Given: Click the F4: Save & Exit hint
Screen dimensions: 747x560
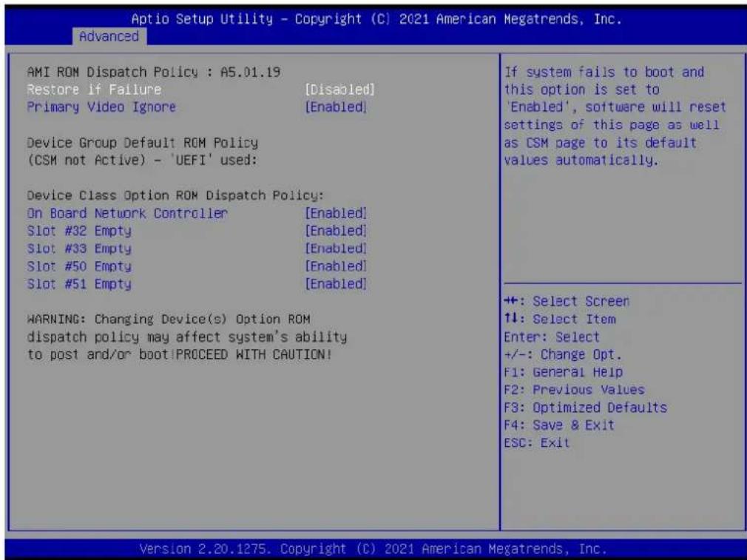Looking at the screenshot, I should coord(559,425).
